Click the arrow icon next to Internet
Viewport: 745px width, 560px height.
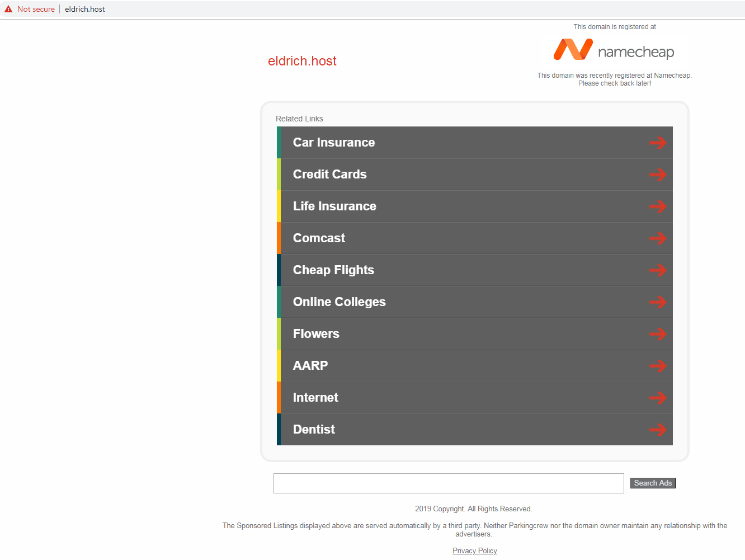tap(658, 398)
